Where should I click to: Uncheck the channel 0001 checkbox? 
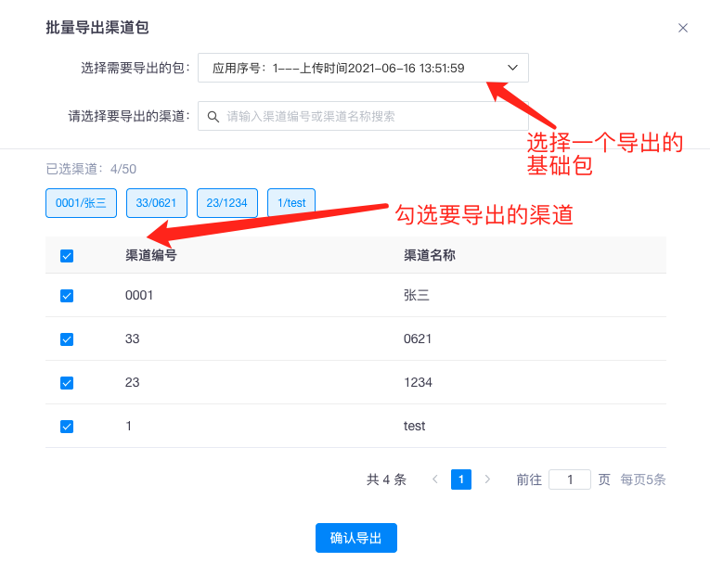tap(67, 296)
